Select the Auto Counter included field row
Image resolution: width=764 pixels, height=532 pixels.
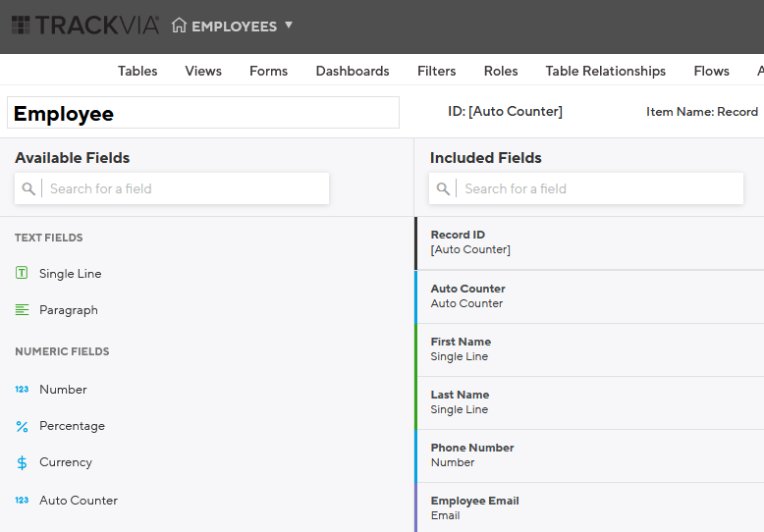click(589, 296)
